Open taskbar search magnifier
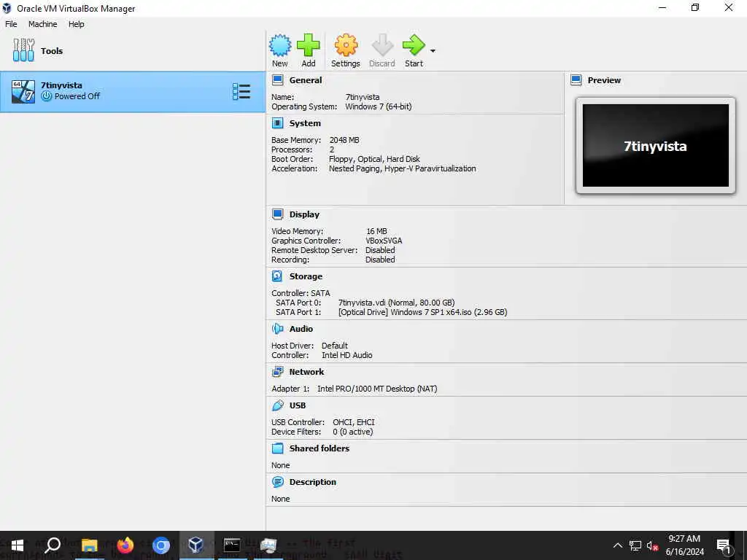Image resolution: width=747 pixels, height=560 pixels. [53, 545]
